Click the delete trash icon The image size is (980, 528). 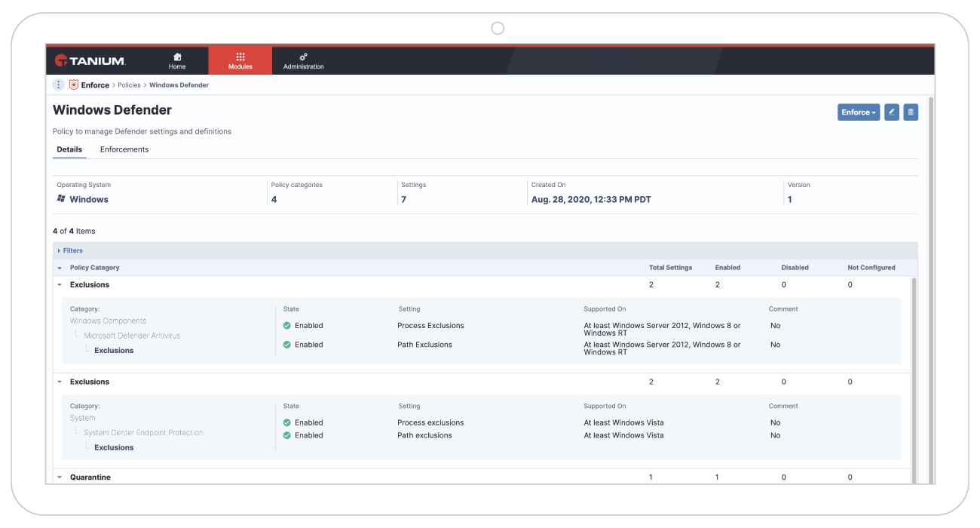point(911,112)
